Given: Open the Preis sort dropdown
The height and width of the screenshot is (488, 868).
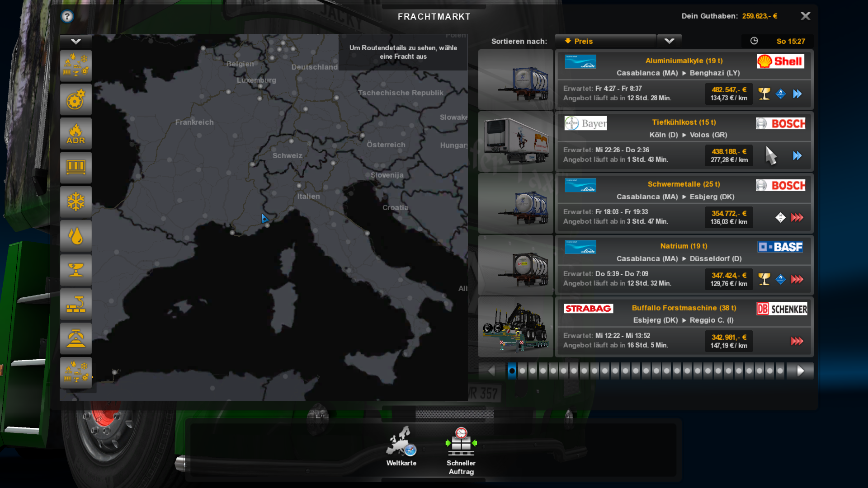Looking at the screenshot, I should pyautogui.click(x=606, y=41).
